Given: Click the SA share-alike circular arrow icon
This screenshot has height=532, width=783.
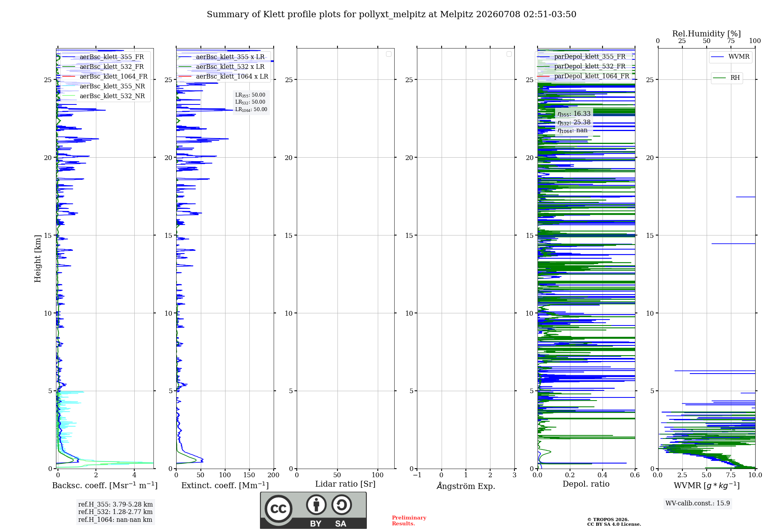Looking at the screenshot, I should pos(341,505).
